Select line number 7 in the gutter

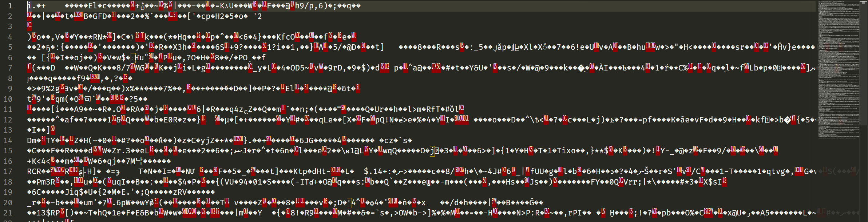(x=10, y=68)
